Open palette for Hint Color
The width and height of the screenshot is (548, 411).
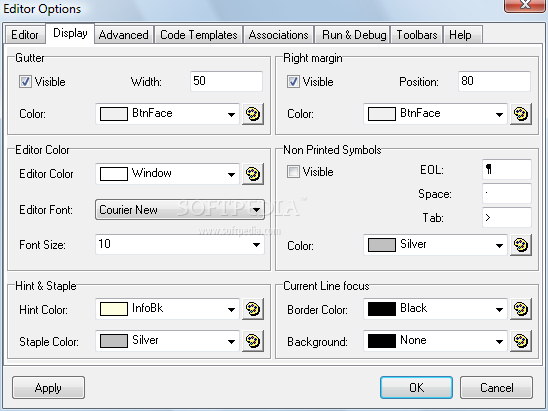coord(253,309)
